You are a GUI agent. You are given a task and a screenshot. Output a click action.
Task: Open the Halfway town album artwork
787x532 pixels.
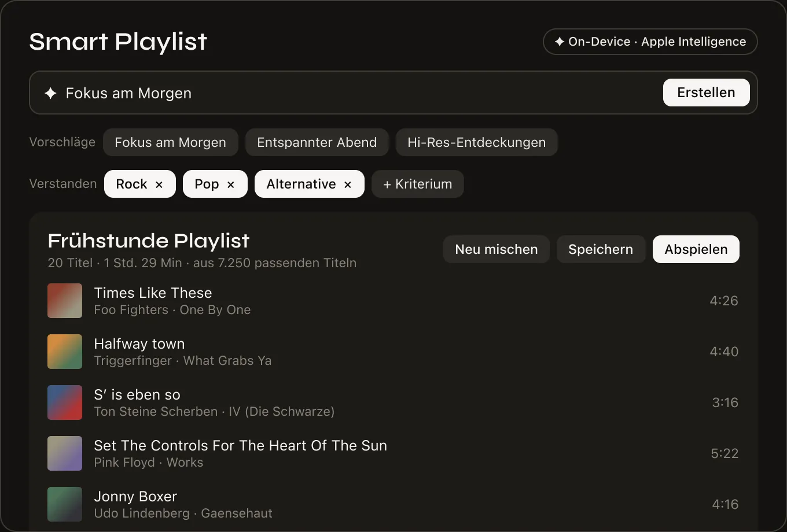(x=65, y=352)
